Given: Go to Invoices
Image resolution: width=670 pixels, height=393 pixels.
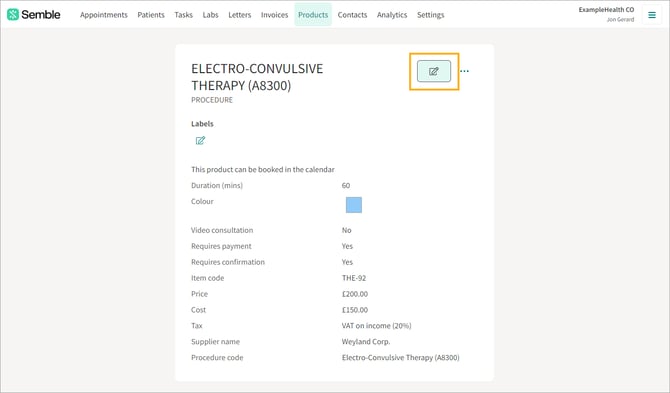Looking at the screenshot, I should point(274,15).
